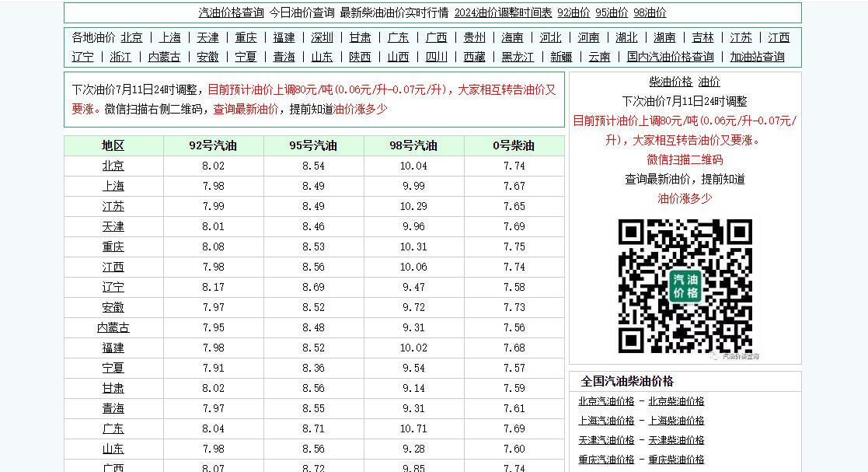Click the red 微信扫描二维码 text
The image size is (868, 472).
pyautogui.click(x=685, y=159)
